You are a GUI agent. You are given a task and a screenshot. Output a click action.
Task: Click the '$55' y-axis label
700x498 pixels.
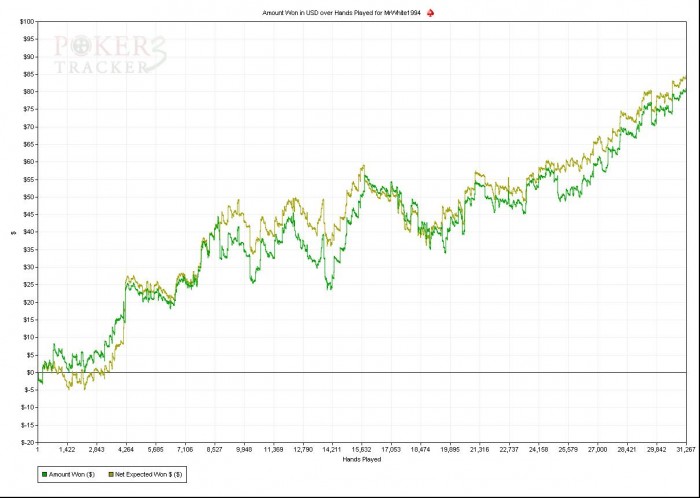[x=28, y=179]
